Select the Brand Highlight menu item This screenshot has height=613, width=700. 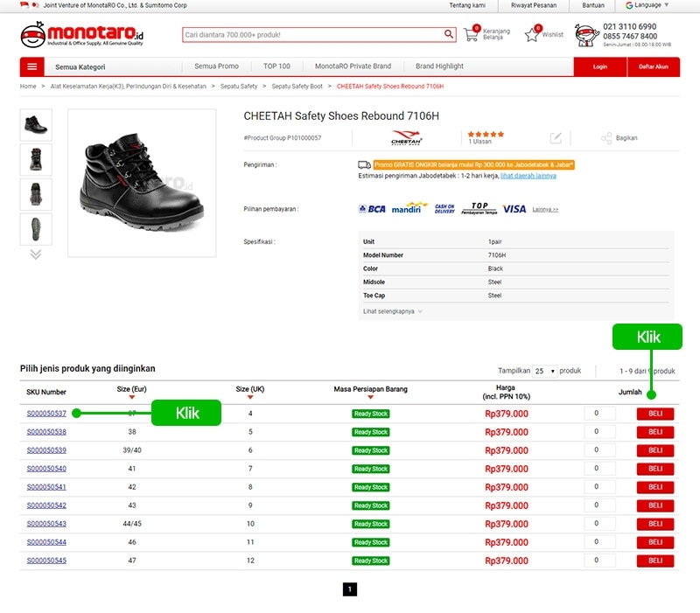[x=439, y=66]
